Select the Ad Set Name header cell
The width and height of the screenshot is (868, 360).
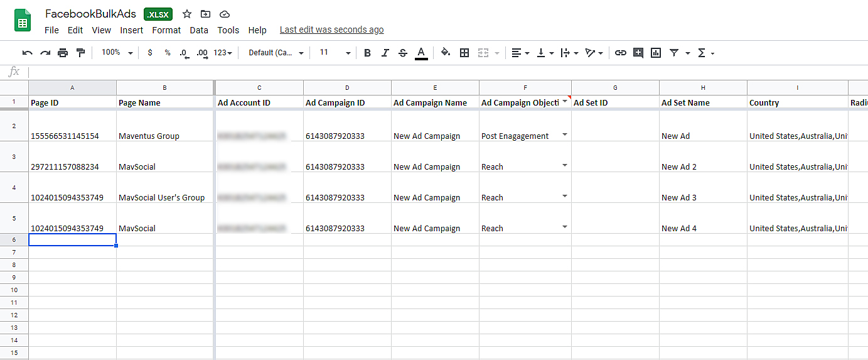(x=703, y=102)
